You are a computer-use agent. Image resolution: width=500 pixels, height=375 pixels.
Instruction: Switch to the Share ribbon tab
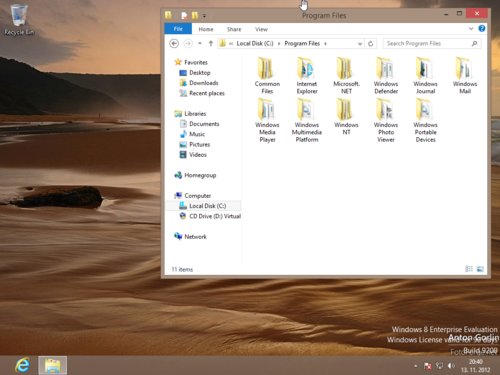click(x=234, y=29)
